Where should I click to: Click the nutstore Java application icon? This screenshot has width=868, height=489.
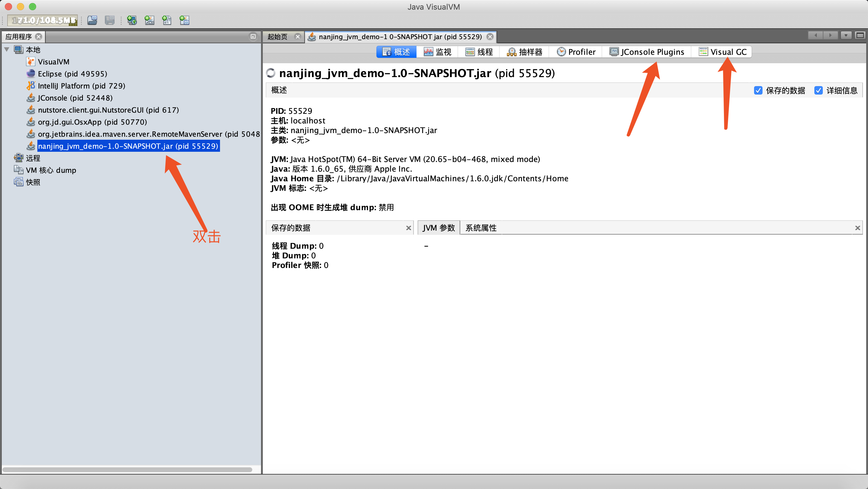point(31,110)
